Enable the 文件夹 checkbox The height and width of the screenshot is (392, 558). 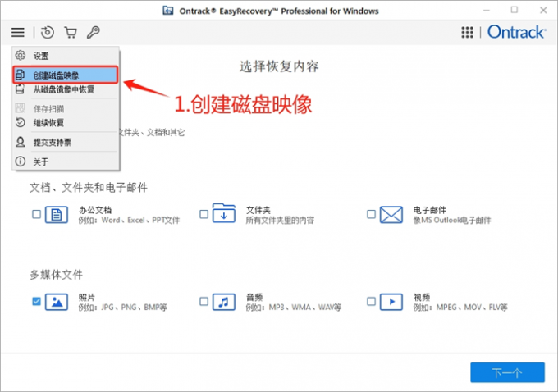click(x=204, y=214)
